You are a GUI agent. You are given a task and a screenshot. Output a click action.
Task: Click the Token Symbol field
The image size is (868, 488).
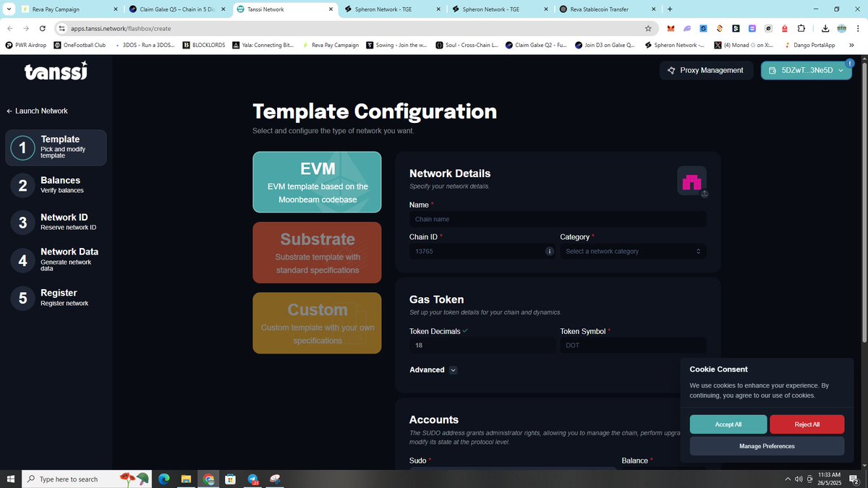pos(633,346)
